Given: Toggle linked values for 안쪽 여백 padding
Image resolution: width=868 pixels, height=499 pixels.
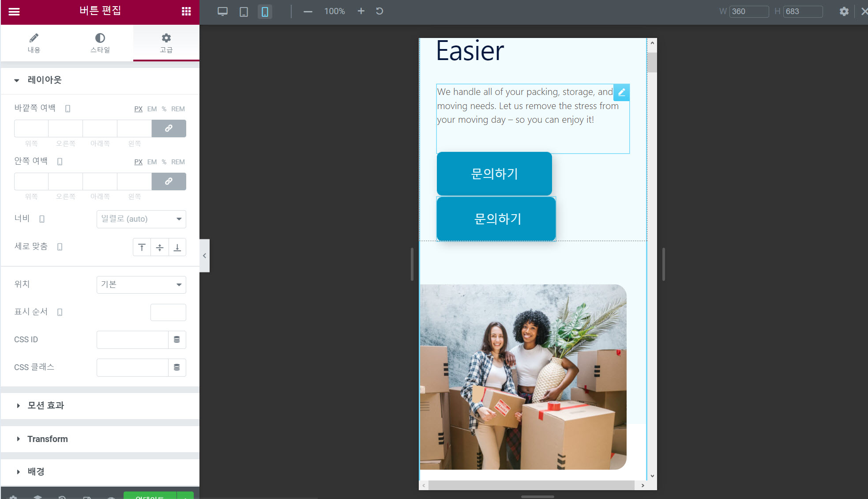Looking at the screenshot, I should (x=169, y=181).
